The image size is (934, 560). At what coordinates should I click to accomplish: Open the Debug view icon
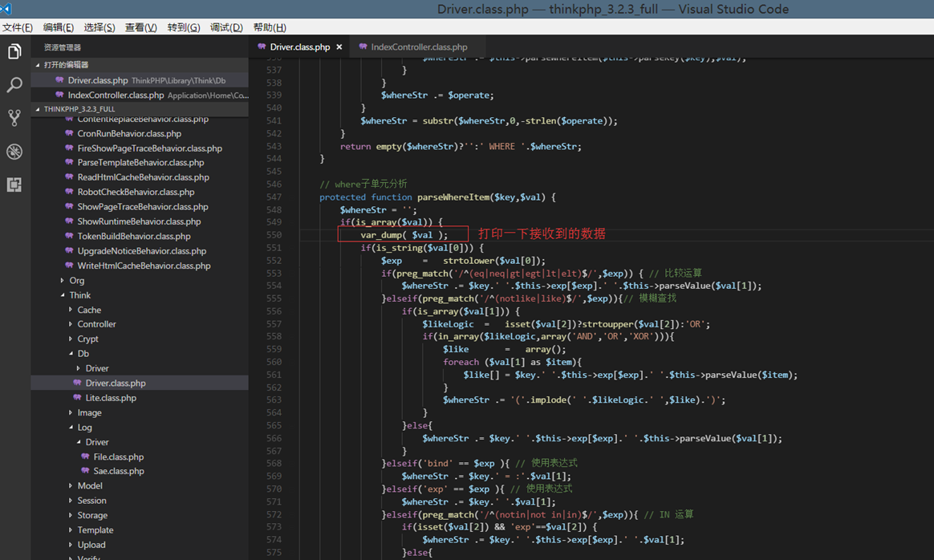[x=14, y=152]
